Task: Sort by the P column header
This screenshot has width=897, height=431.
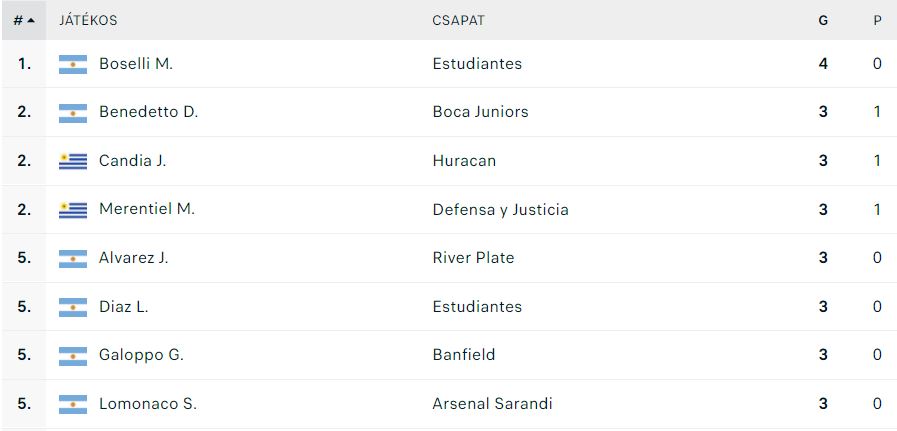Action: 877,20
